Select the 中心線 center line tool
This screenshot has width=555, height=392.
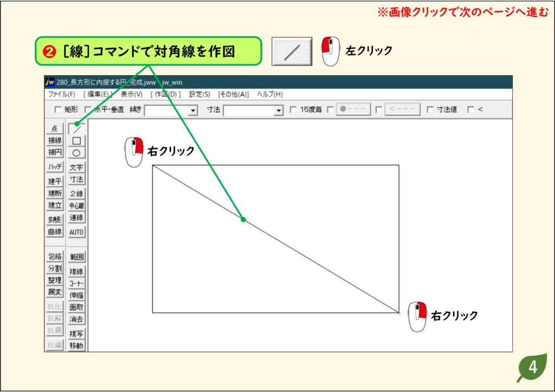point(76,206)
